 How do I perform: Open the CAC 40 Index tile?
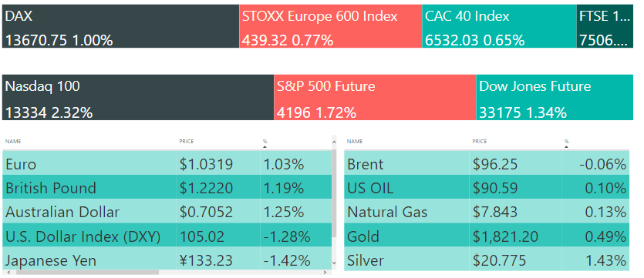[500, 26]
